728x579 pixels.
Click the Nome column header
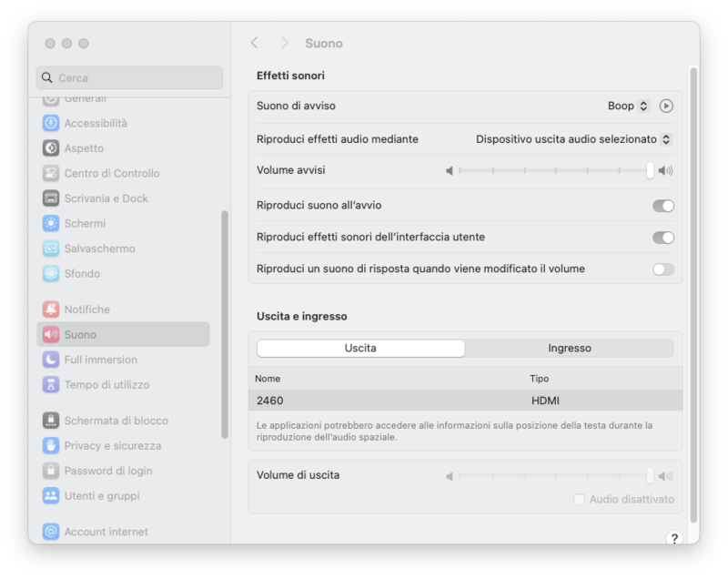click(268, 379)
